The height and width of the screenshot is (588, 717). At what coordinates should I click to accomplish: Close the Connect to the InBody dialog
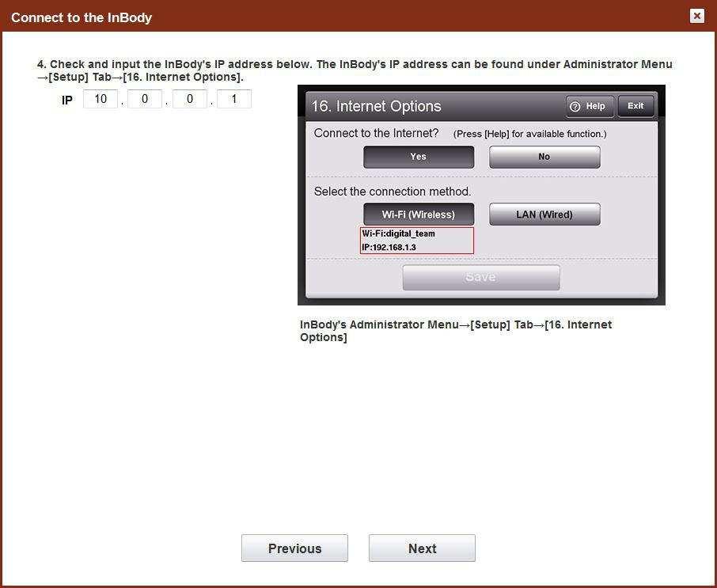pyautogui.click(x=697, y=16)
